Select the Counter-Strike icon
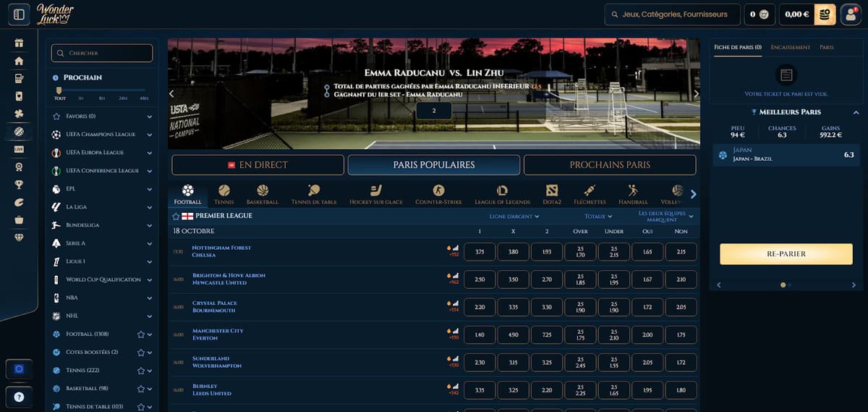 pyautogui.click(x=438, y=194)
